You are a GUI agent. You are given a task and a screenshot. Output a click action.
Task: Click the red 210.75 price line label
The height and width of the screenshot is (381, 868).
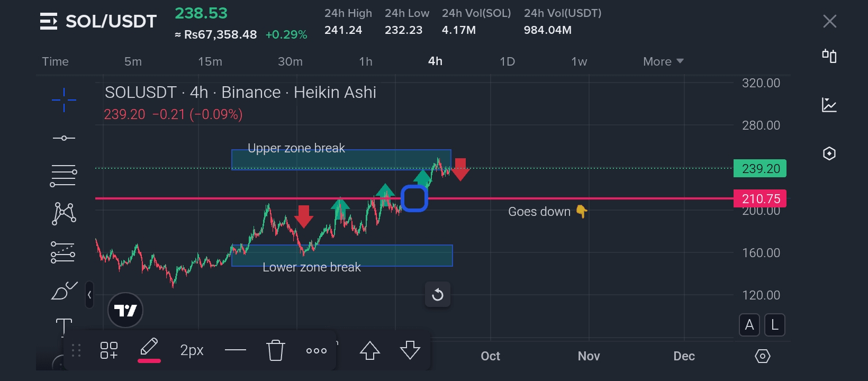pos(760,198)
